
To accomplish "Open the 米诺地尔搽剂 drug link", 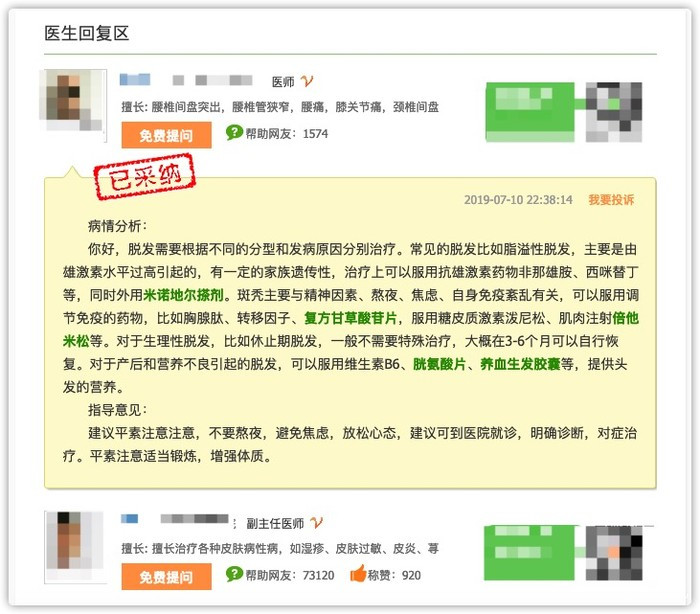I will click(183, 295).
